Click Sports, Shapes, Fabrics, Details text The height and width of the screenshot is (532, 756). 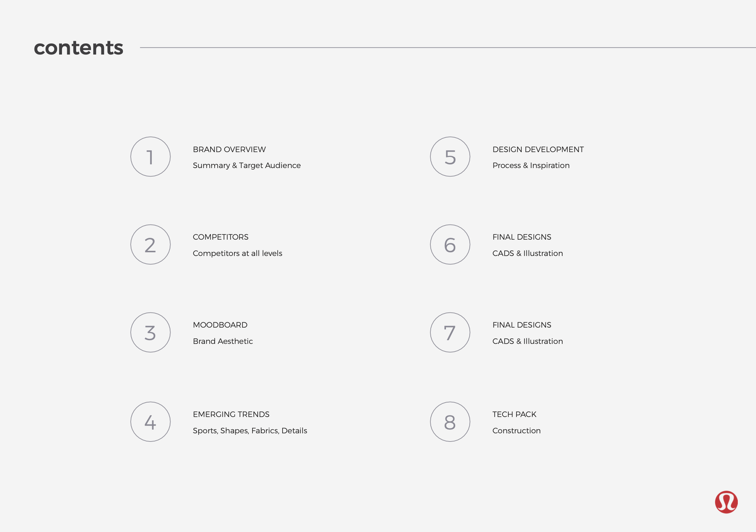(250, 431)
